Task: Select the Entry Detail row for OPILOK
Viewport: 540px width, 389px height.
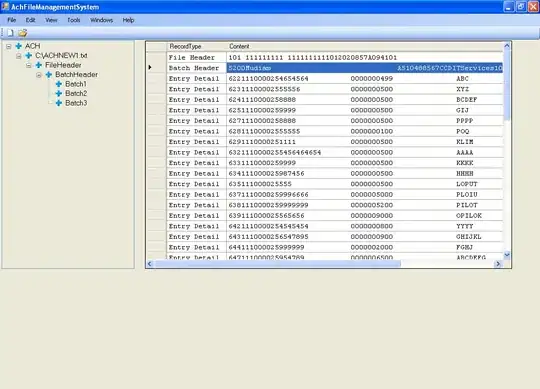Action: coord(324,216)
